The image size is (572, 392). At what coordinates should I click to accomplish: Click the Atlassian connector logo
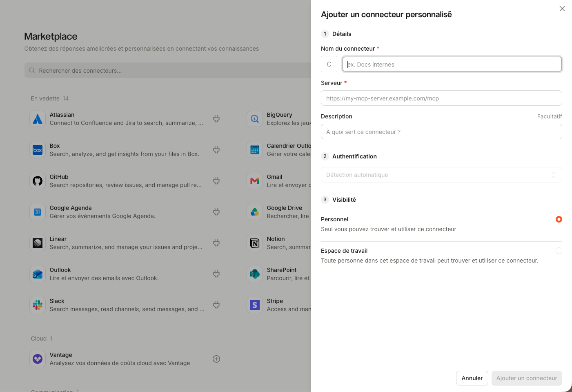pos(38,119)
